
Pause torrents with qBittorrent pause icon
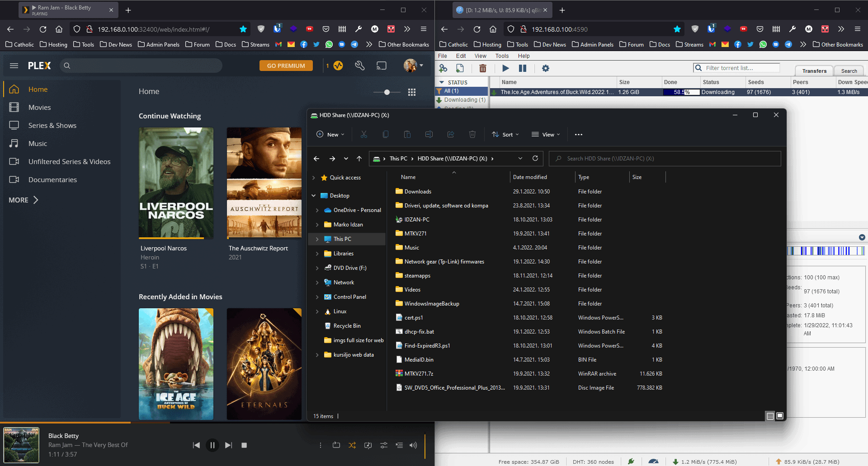[x=523, y=68]
